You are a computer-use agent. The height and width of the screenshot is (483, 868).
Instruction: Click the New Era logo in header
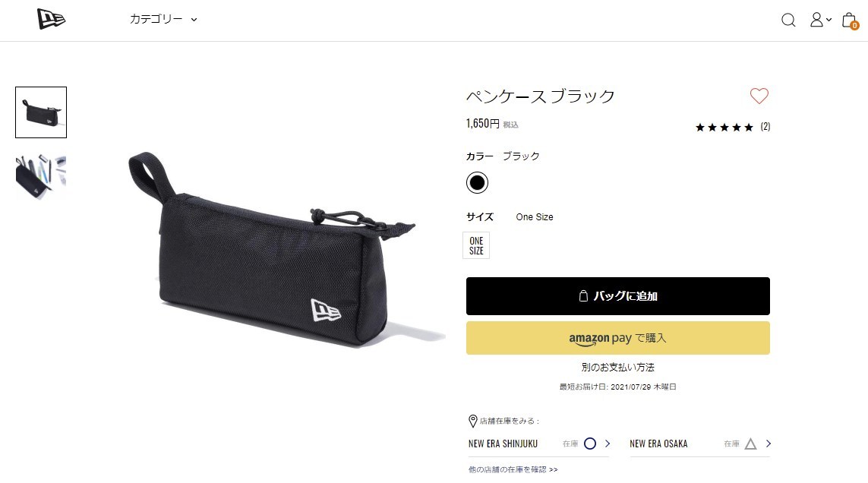pos(51,19)
